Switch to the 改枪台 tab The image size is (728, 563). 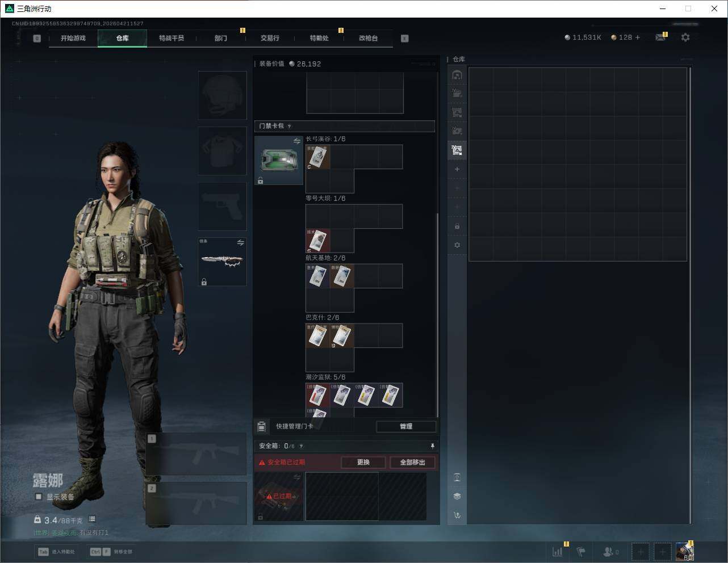pos(368,38)
